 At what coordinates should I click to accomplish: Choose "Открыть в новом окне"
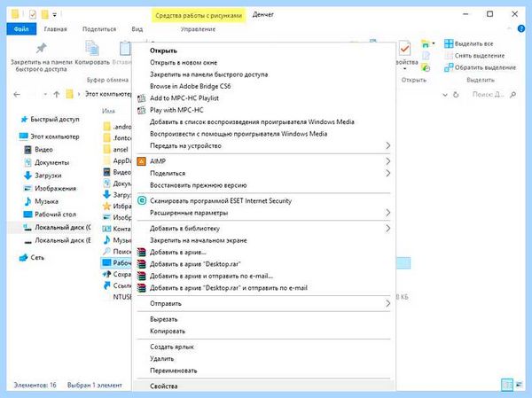click(263, 62)
